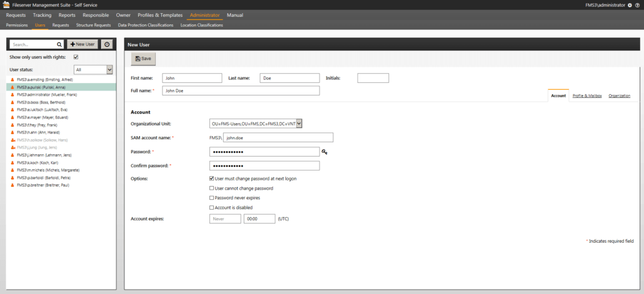Click the user icon next to p.breitner
Viewport: 644px width, 294px height.
click(x=13, y=185)
